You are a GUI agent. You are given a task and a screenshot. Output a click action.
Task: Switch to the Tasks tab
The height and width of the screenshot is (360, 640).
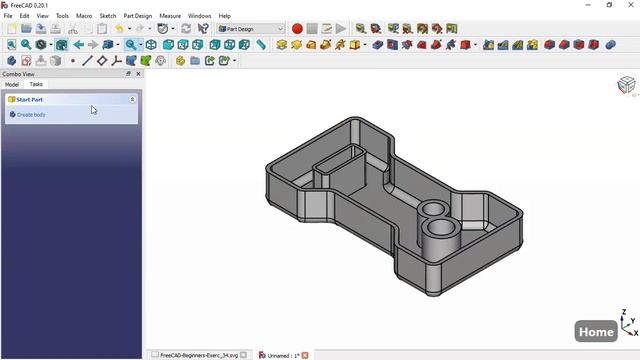click(36, 84)
